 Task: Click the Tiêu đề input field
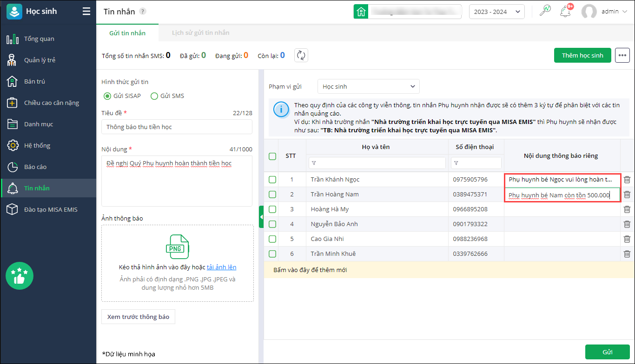[x=177, y=127]
